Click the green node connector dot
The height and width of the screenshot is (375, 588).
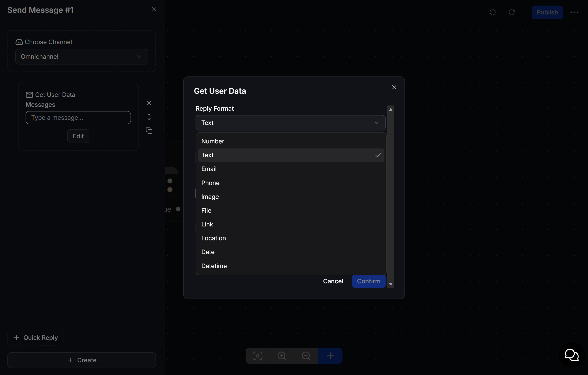[x=170, y=181]
